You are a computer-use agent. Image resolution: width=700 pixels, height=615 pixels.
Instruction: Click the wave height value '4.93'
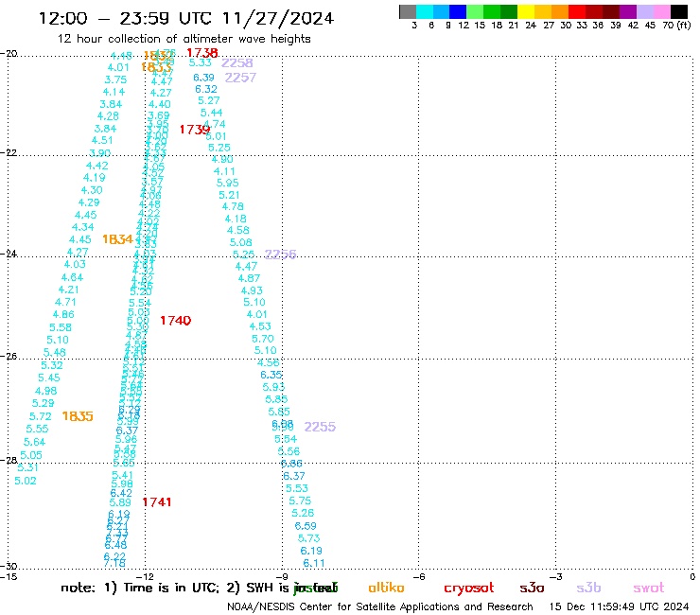click(x=252, y=290)
